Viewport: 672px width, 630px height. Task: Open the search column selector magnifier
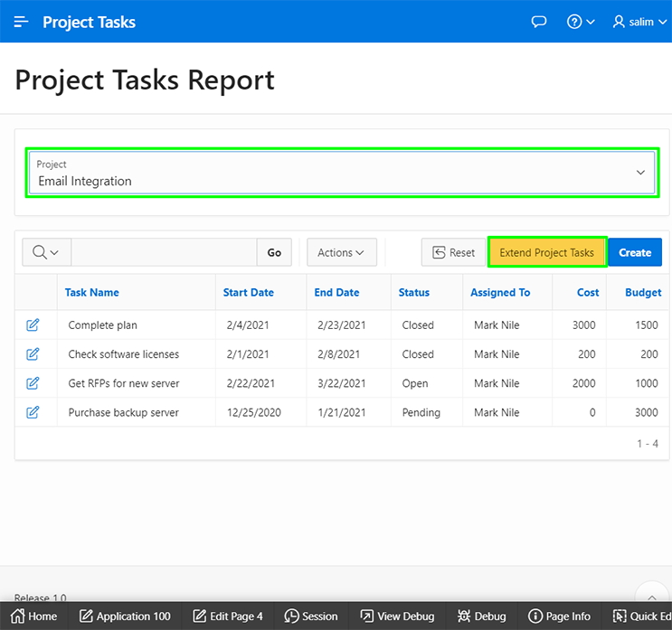point(46,253)
